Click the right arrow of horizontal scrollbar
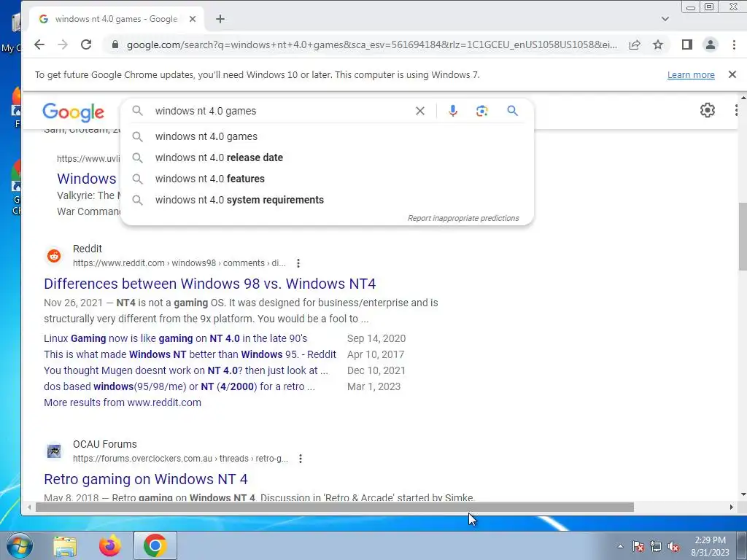The height and width of the screenshot is (560, 747). click(731, 507)
